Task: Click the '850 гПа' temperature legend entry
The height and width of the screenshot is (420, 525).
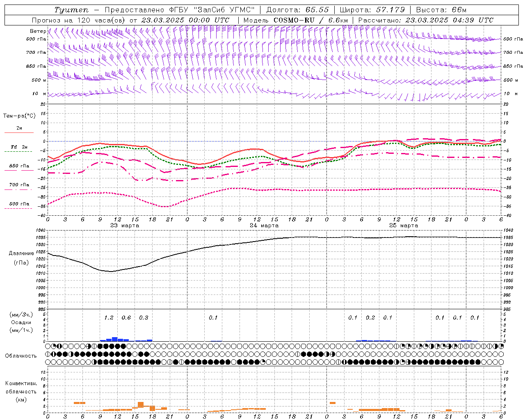Action: [19, 166]
